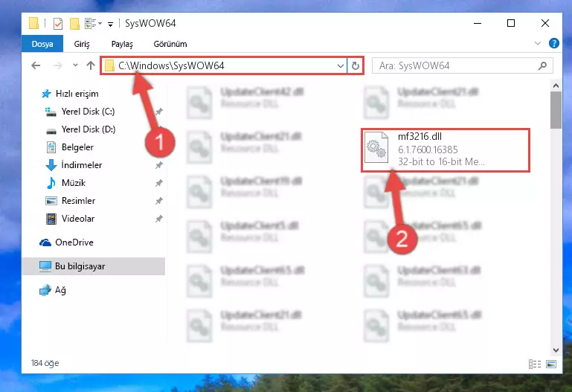Screen dimensions: 572x392
Task: Switch to Details view icon in status bar
Action: click(535, 364)
